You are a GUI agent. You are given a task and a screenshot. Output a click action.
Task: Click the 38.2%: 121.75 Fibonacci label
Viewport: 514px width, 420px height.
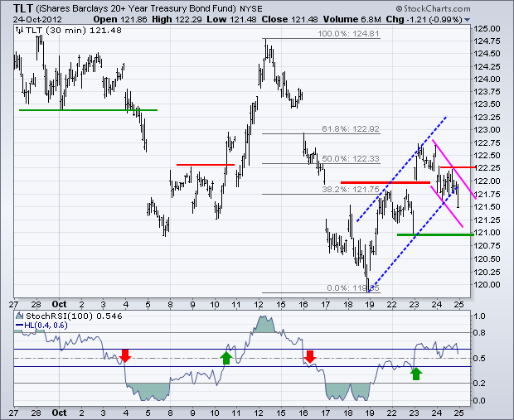(351, 190)
